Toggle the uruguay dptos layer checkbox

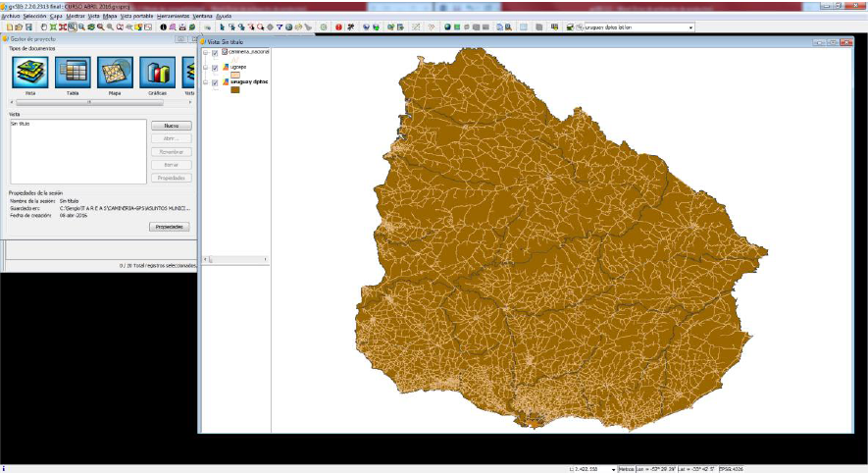coord(215,82)
